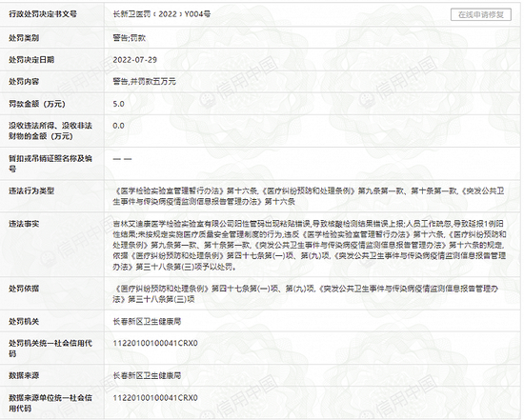Image resolution: width=524 pixels, height=420 pixels.
Task: Select the fine amount 5.0
Action: pyautogui.click(x=119, y=104)
